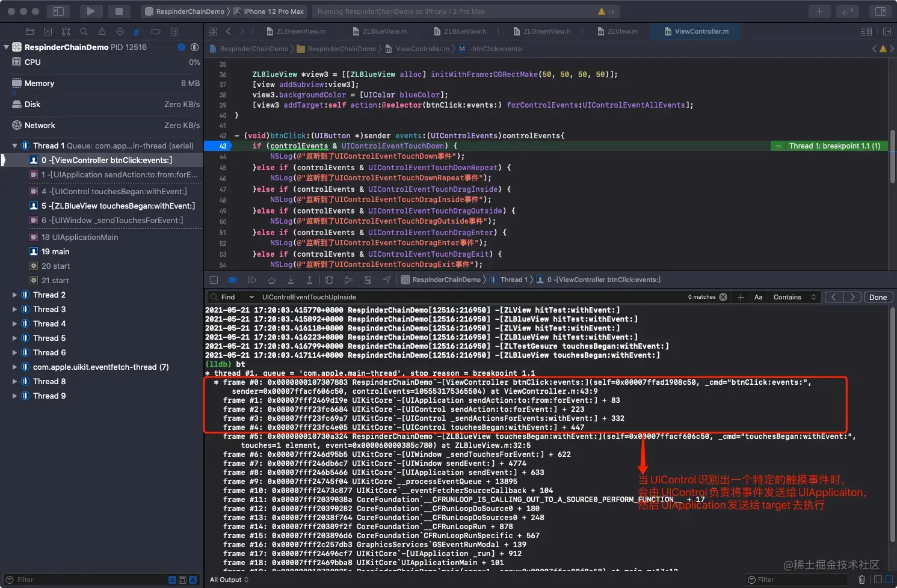Toggle breakpoints activation in debug bar

233,280
